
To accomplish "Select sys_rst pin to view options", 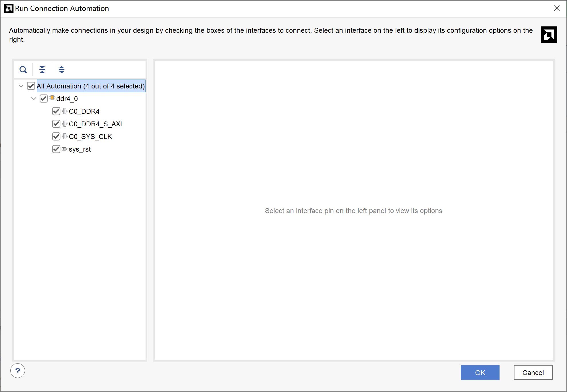I will coord(80,149).
